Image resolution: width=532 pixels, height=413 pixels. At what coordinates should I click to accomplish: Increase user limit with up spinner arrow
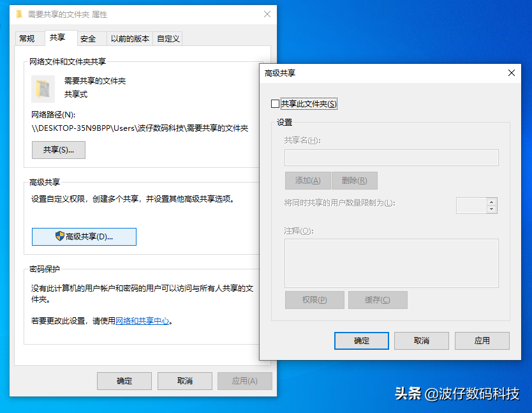tap(492, 202)
